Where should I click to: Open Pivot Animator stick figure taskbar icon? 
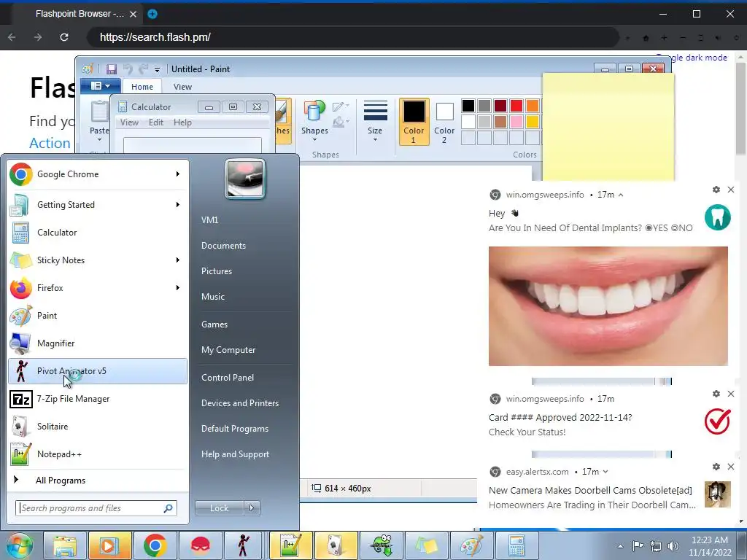(x=244, y=545)
